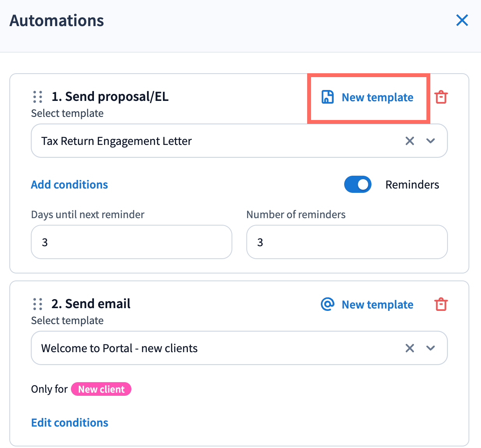Click drag handle for Send proposal/EL step
The image size is (481, 448).
[x=37, y=97]
